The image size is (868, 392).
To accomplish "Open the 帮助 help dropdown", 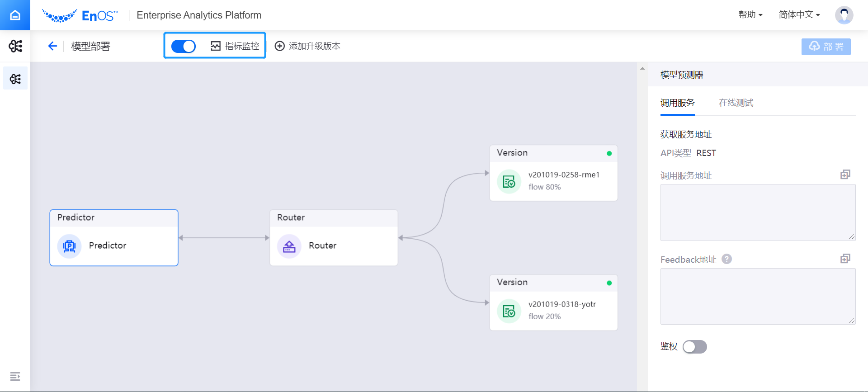I will point(750,15).
